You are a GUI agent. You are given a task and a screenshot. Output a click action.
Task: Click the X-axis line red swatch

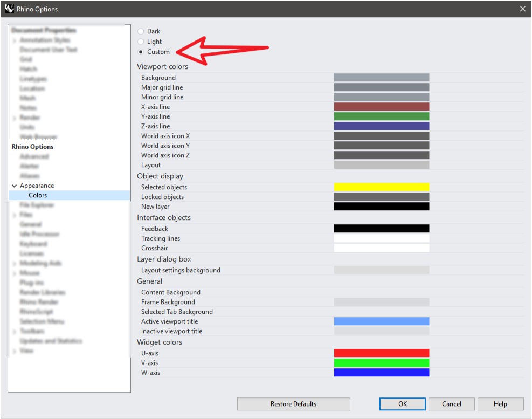coord(382,107)
